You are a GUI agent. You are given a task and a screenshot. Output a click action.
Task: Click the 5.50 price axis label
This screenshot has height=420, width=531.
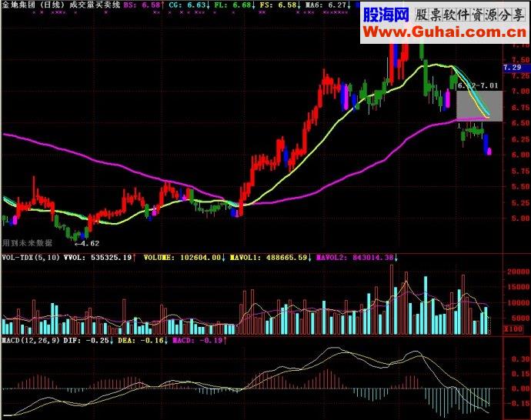521,187
